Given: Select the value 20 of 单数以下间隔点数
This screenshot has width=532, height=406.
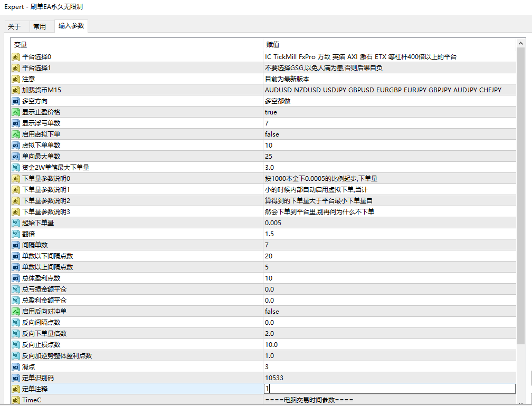Looking at the screenshot, I should 268,256.
